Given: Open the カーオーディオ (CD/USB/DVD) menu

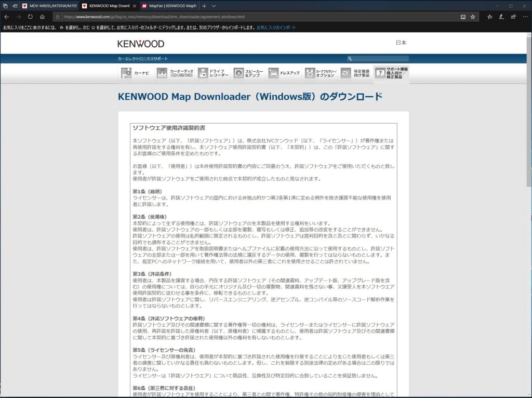Looking at the screenshot, I should point(181,73).
